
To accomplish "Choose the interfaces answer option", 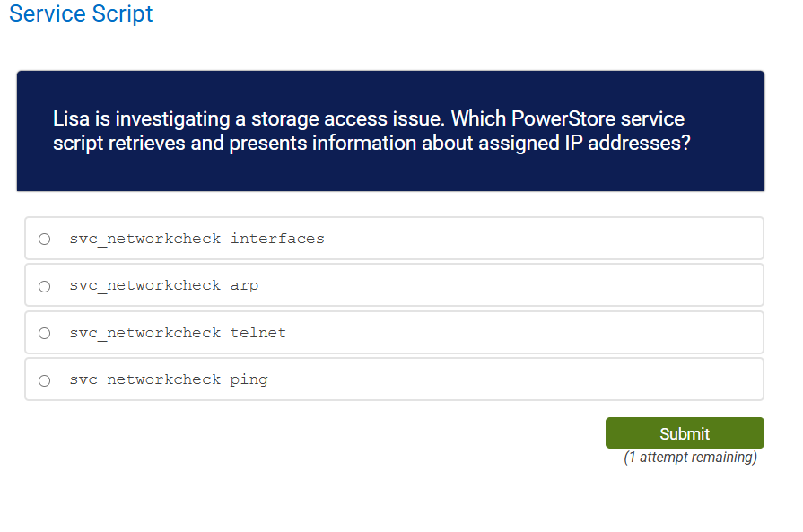I will [196, 238].
